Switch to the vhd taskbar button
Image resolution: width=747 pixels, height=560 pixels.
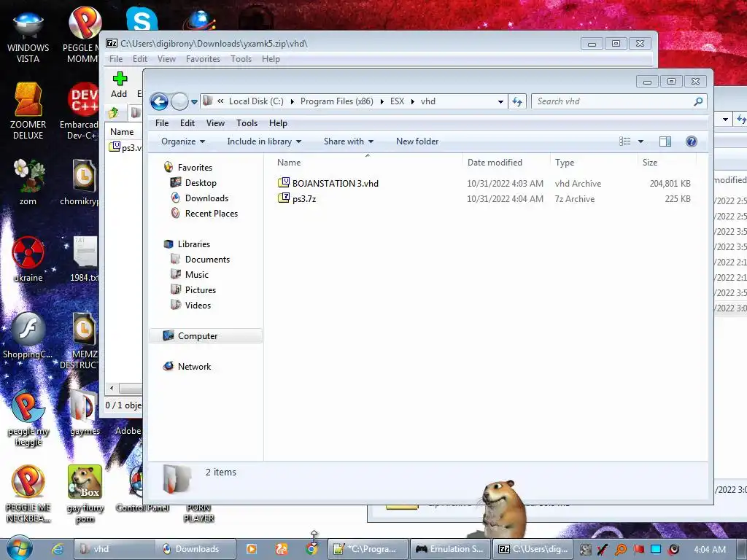coord(115,549)
